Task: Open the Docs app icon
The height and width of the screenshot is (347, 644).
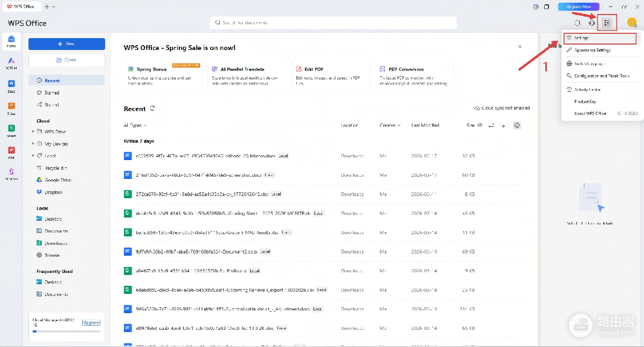Action: [x=11, y=86]
